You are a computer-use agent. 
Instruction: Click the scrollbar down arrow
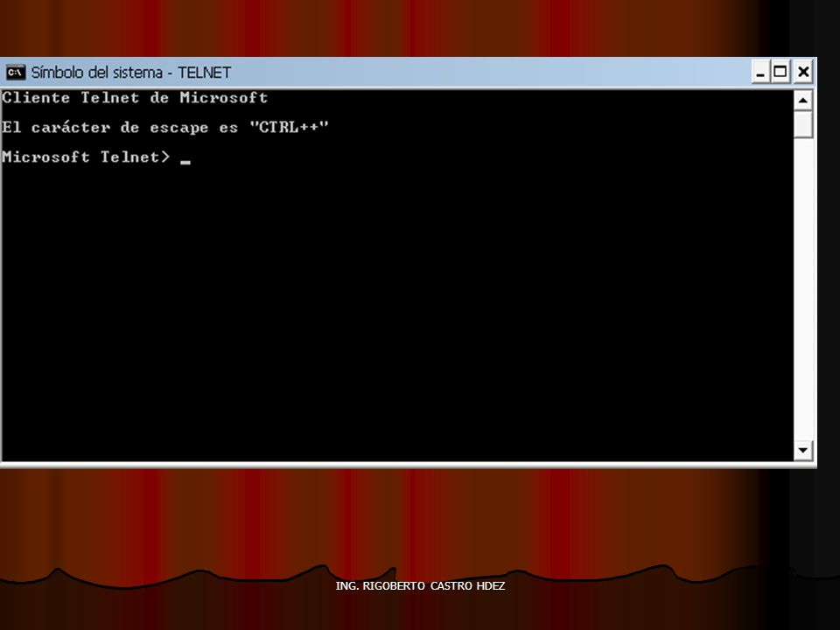coord(802,450)
